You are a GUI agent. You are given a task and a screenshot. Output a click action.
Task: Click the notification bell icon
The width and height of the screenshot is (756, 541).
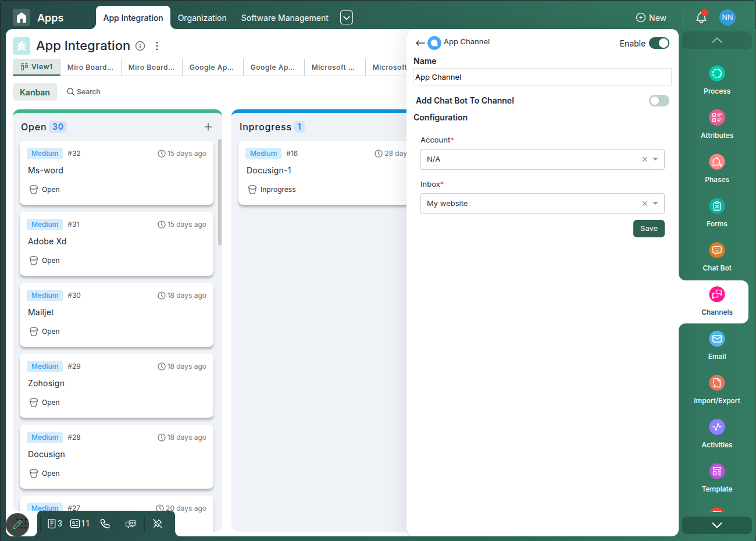pyautogui.click(x=701, y=17)
